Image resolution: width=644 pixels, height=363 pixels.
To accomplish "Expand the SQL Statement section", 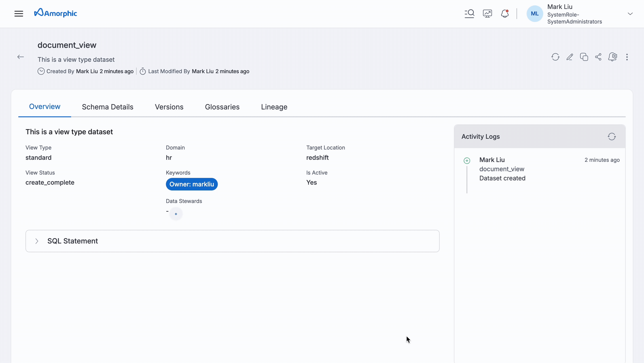I will pyautogui.click(x=37, y=241).
